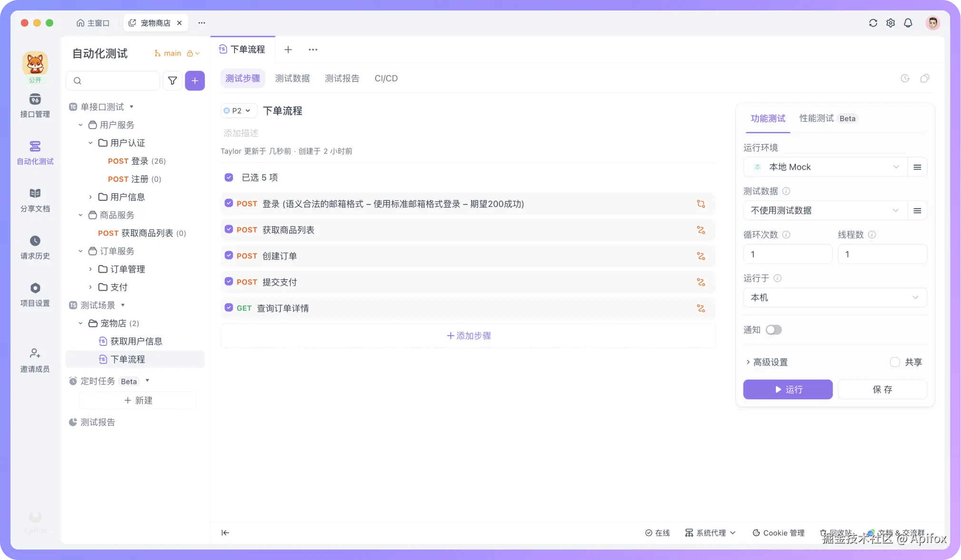Open 接口管理 in the sidebar
Screen dimensions: 961x560
pyautogui.click(x=35, y=105)
